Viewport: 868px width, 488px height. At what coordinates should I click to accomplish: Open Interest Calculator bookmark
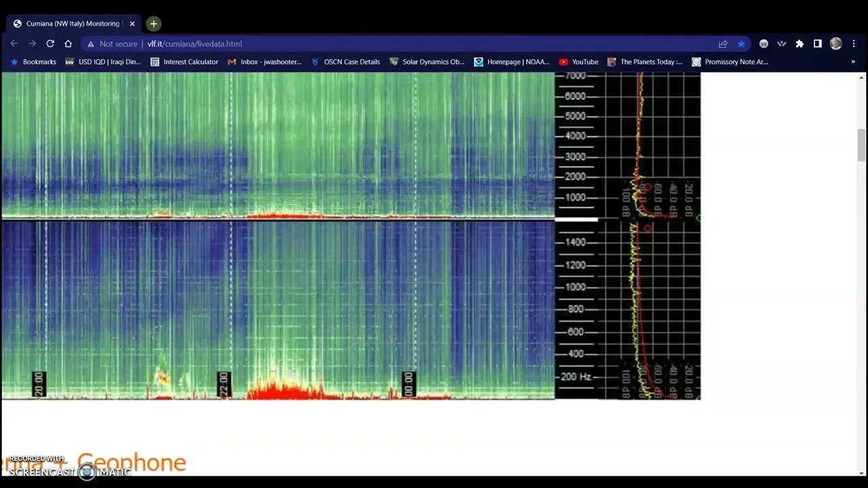(x=184, y=62)
